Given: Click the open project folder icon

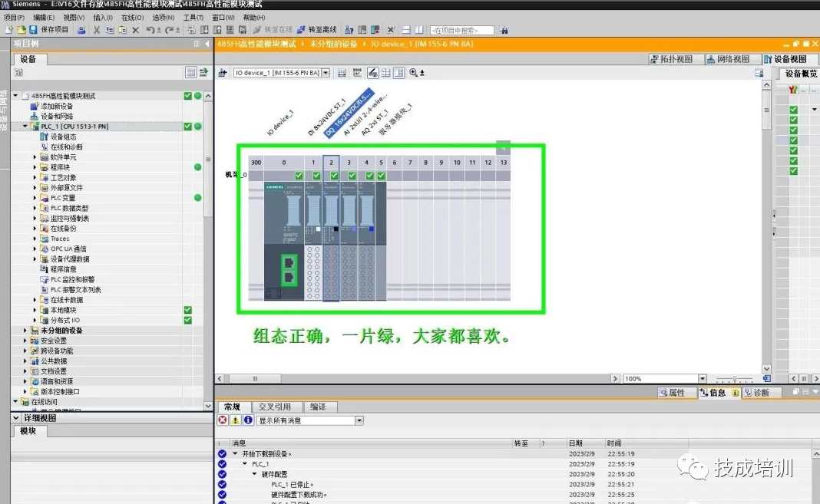Looking at the screenshot, I should point(21,30).
